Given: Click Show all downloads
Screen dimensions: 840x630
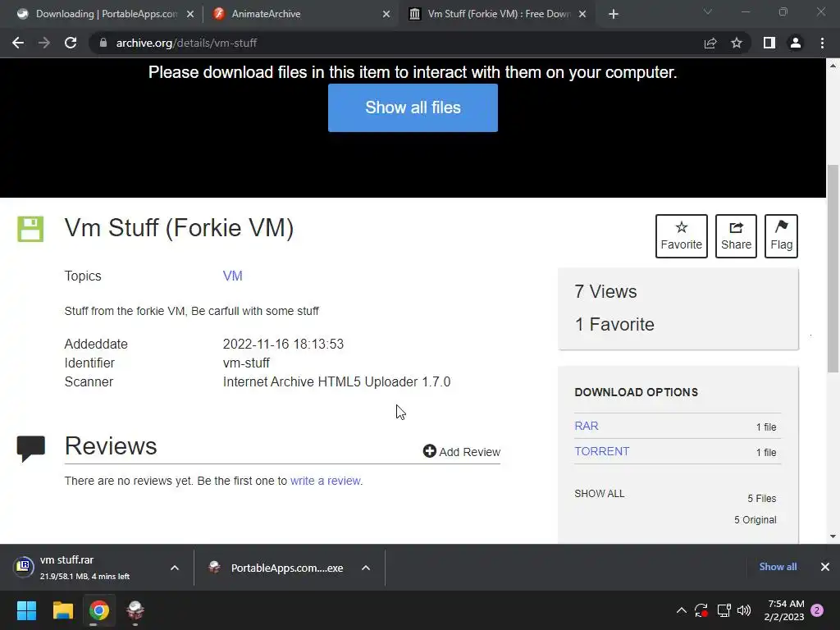Looking at the screenshot, I should (x=778, y=567).
